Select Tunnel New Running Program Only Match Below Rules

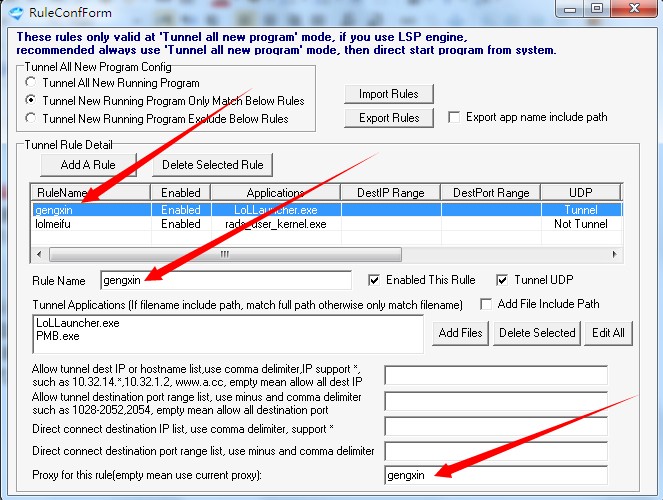pyautogui.click(x=30, y=101)
